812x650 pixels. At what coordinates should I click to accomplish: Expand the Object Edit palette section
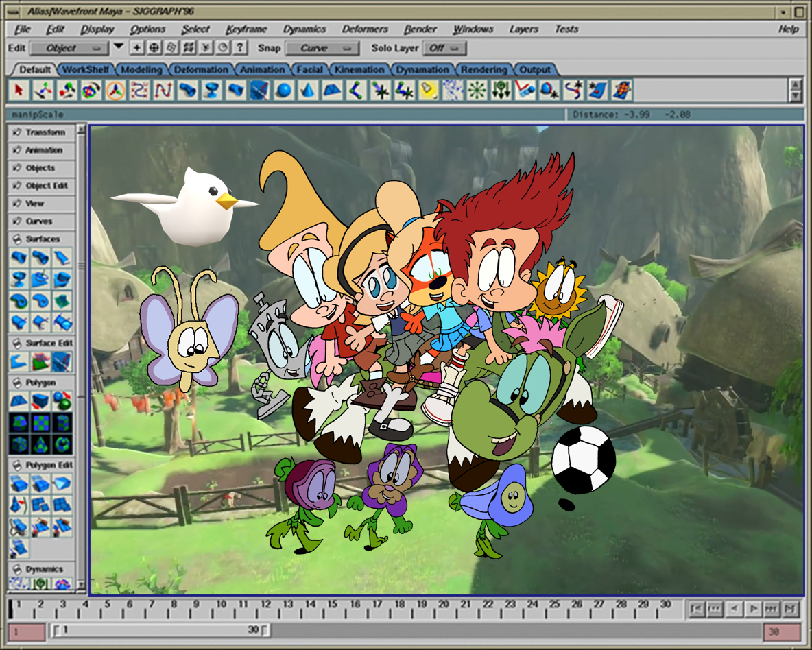41,185
